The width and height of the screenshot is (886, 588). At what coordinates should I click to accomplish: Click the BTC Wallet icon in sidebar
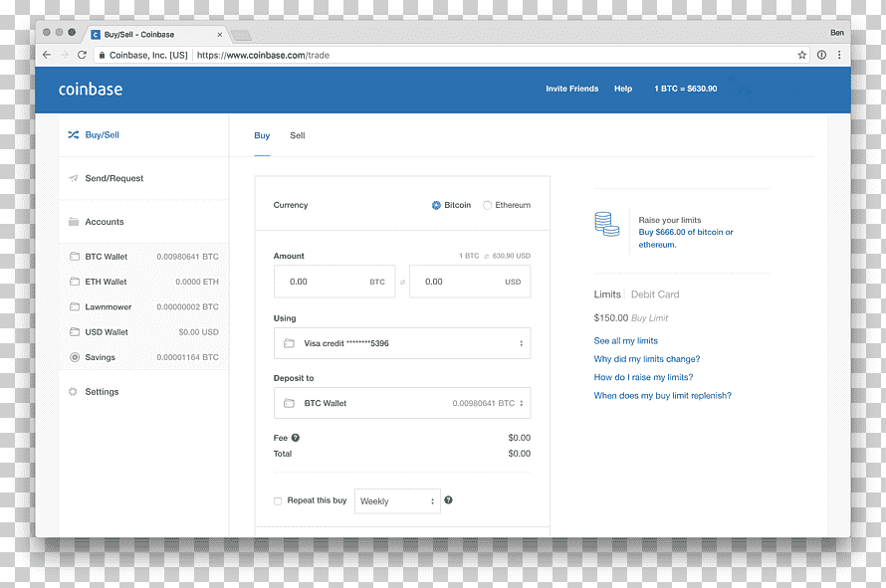(75, 257)
